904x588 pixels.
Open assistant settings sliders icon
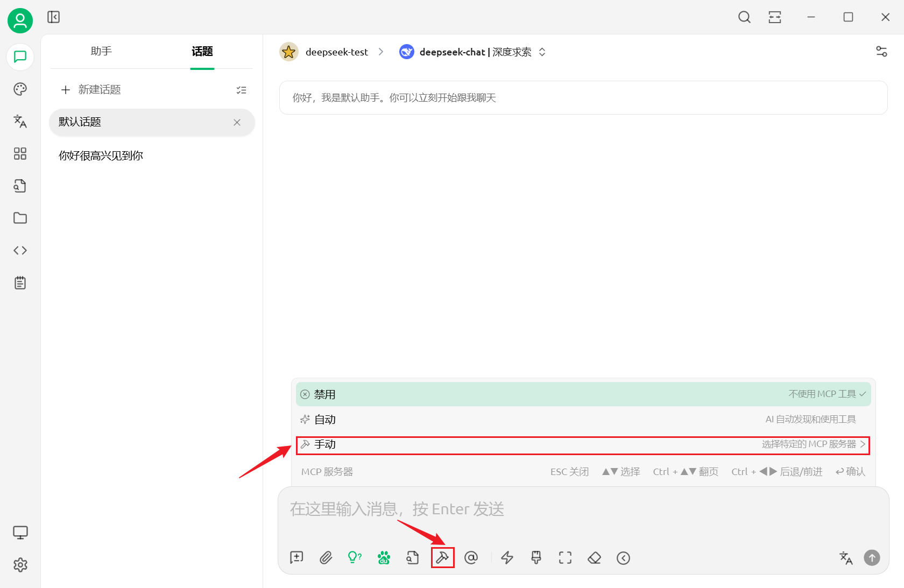pos(881,52)
